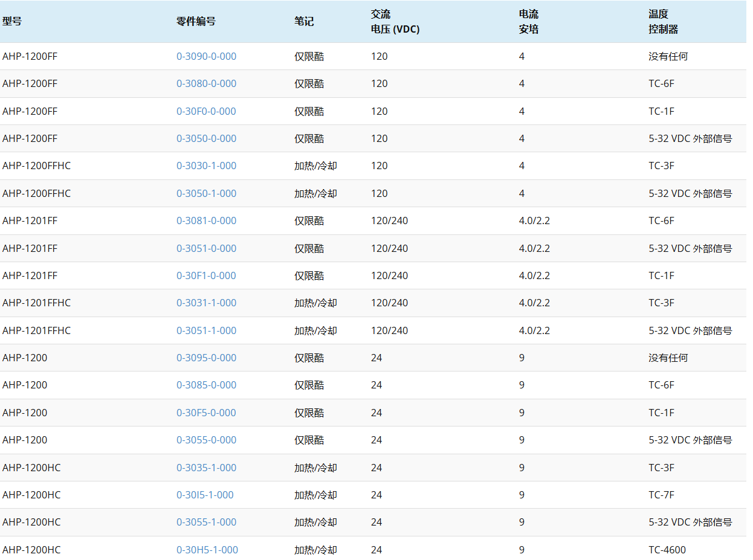Click TC-1F in row 0-30F5-0-000
This screenshot has width=753, height=560.
tap(662, 413)
